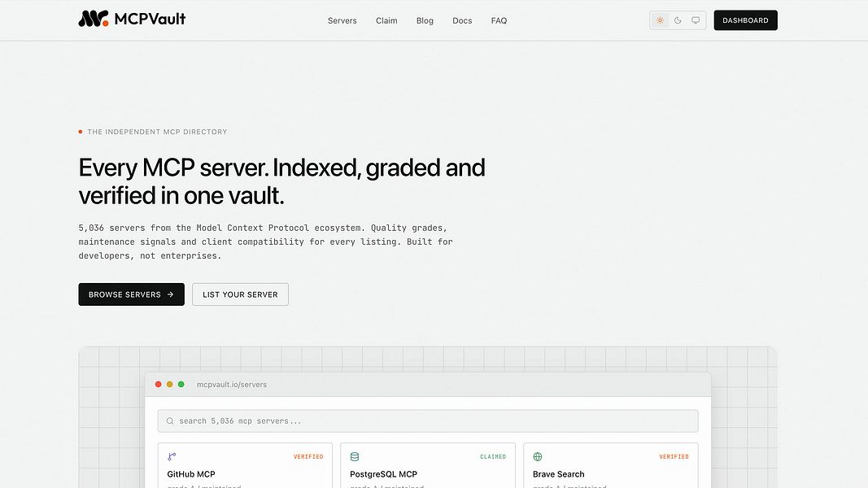The height and width of the screenshot is (488, 868).
Task: Click the green dot in mock window
Action: 181,384
